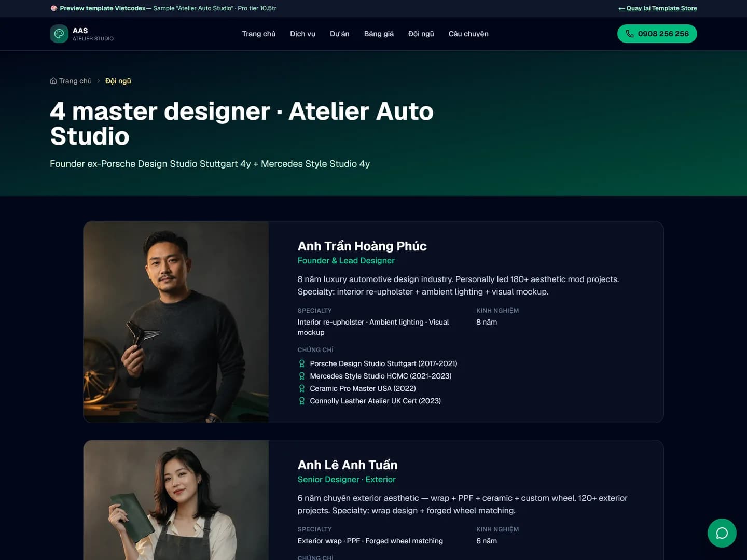Click Preview template Vietcodex banner text
The image size is (747, 560).
(168, 8)
